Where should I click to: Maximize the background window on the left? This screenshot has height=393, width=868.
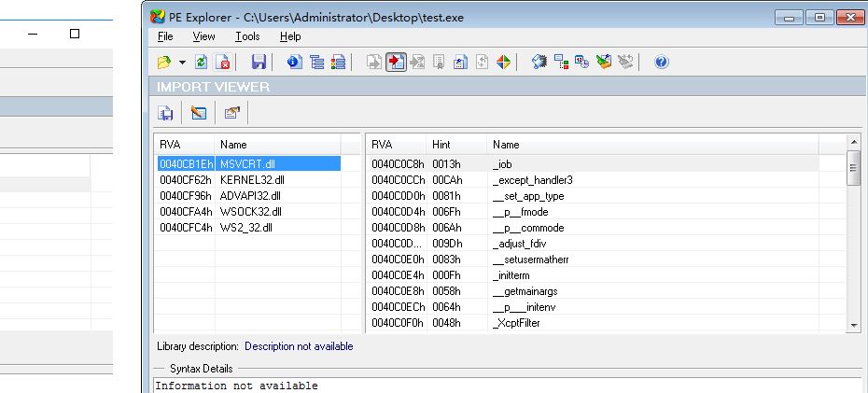[75, 34]
